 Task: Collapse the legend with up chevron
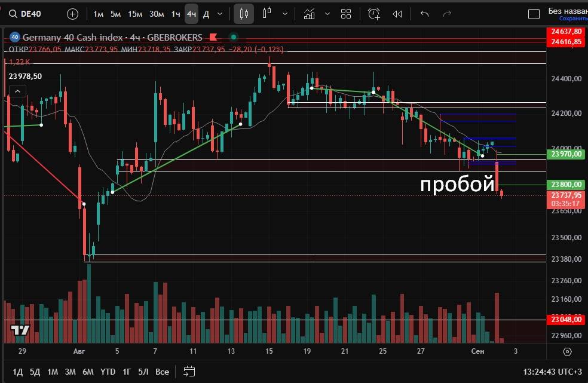pyautogui.click(x=17, y=91)
